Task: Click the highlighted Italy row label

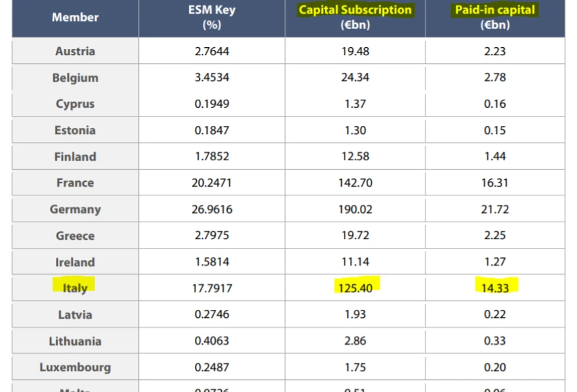Action: click(74, 288)
